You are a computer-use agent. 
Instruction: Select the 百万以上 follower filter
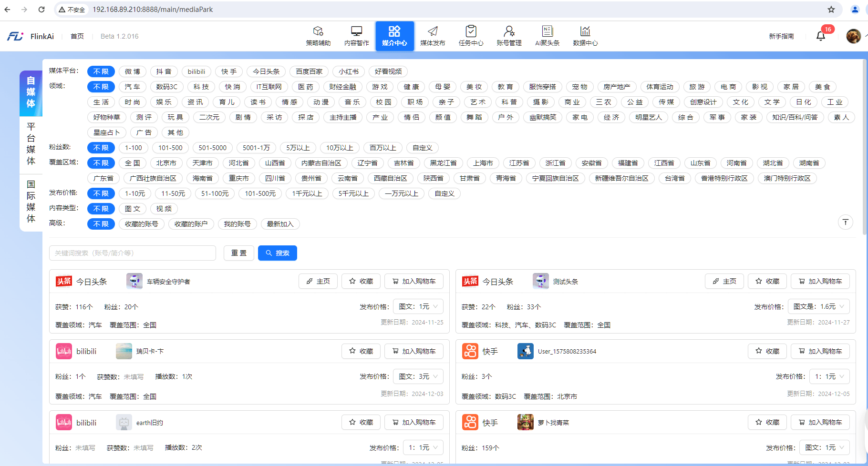(x=383, y=148)
